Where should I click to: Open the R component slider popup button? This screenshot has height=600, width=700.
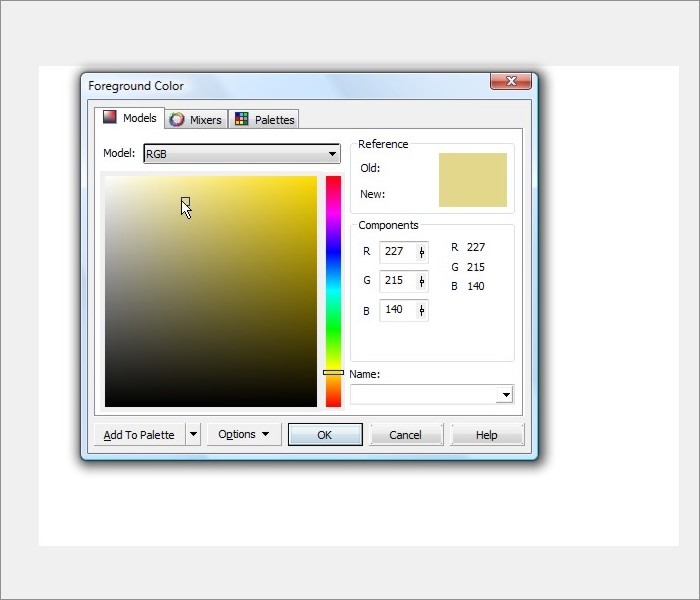[421, 252]
